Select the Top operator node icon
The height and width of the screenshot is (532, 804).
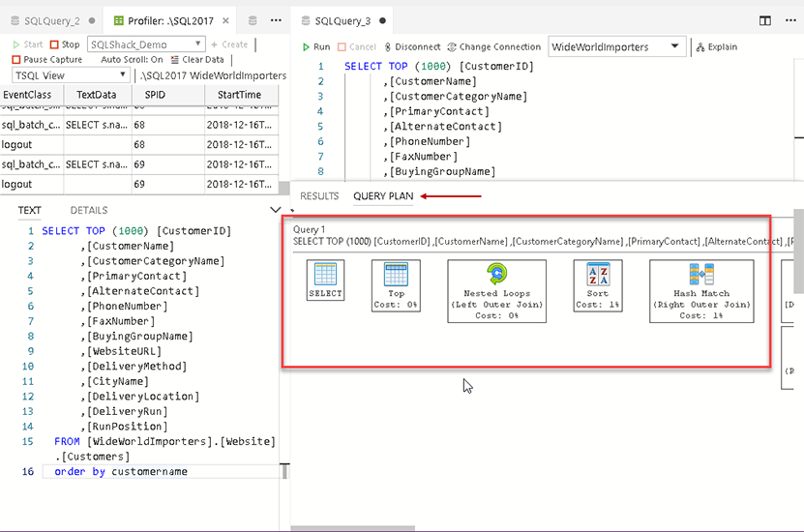(396, 274)
